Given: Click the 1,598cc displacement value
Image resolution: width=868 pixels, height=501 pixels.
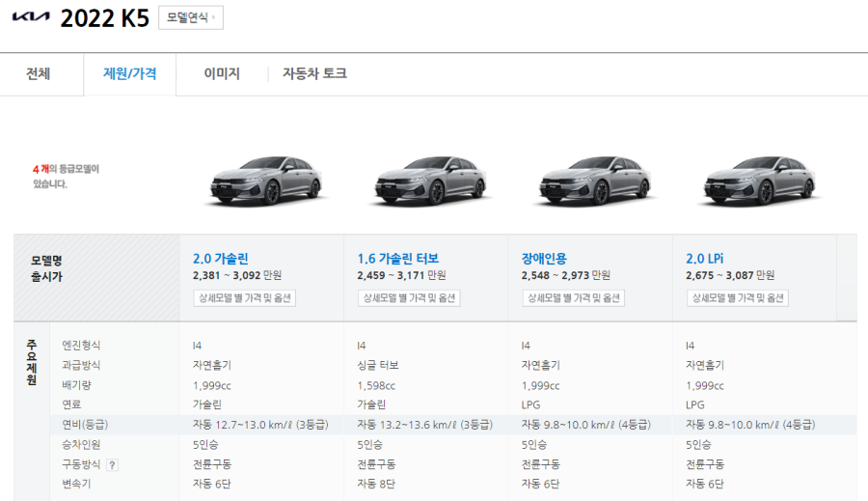Looking at the screenshot, I should 376,385.
